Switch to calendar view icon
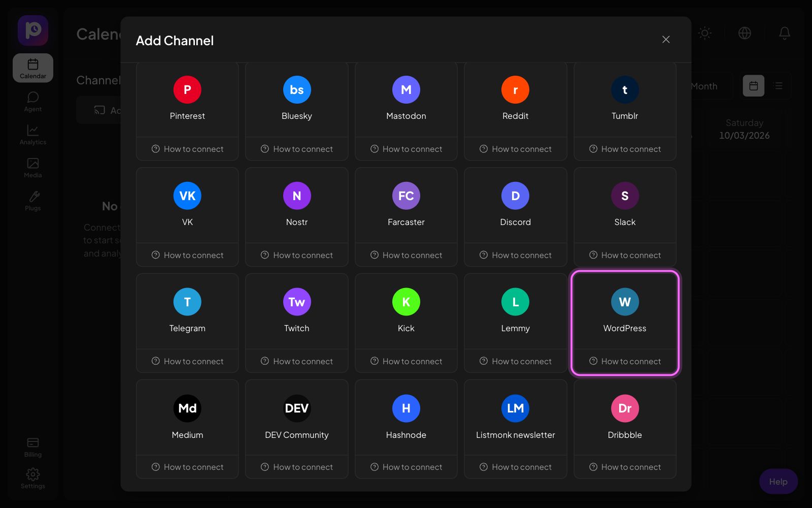Viewport: 812px width, 508px height. (x=754, y=86)
